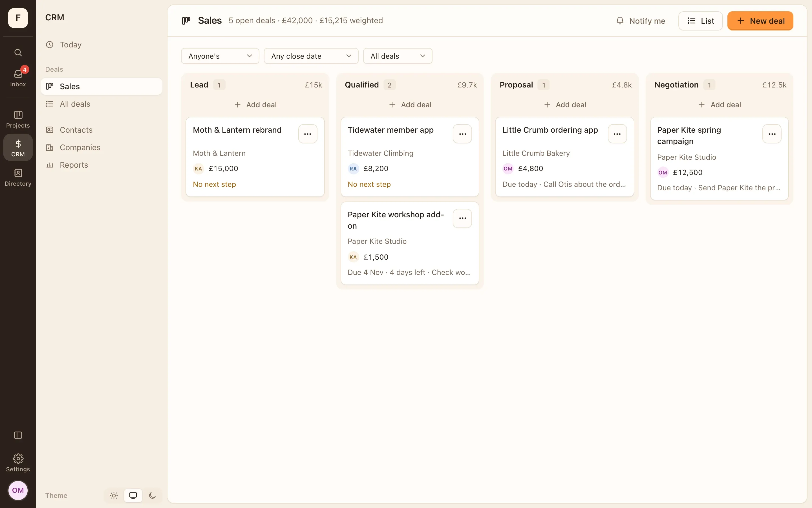Viewport: 812px width, 508px height.
Task: Add deal to the Qualified column
Action: pyautogui.click(x=410, y=104)
